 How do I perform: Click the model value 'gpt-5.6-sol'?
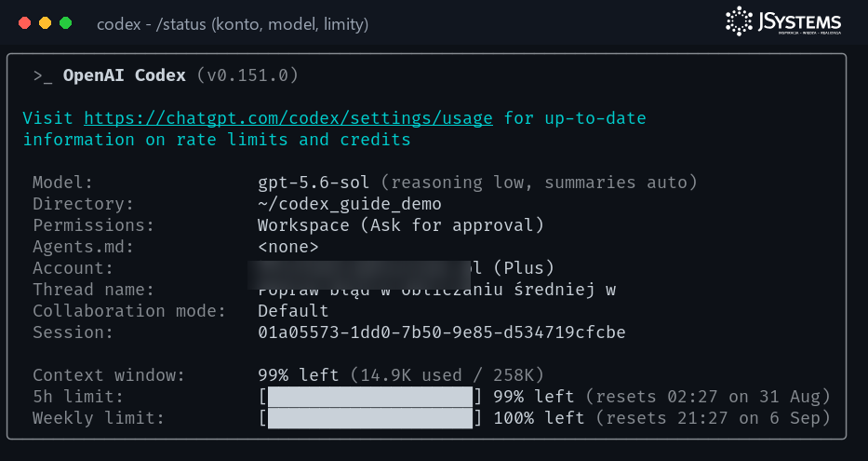pyautogui.click(x=314, y=183)
